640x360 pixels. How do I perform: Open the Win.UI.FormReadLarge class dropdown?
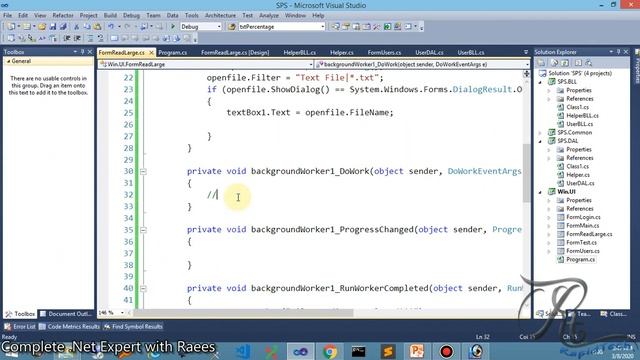pos(311,64)
